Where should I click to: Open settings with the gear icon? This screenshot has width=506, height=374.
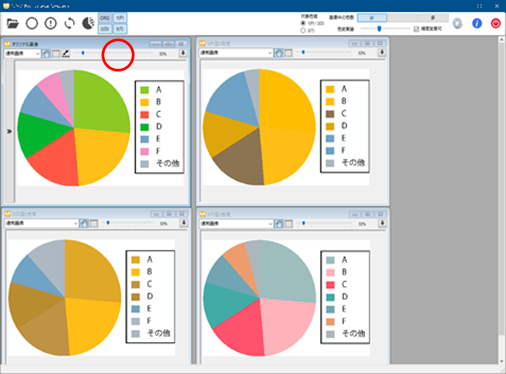(x=458, y=23)
